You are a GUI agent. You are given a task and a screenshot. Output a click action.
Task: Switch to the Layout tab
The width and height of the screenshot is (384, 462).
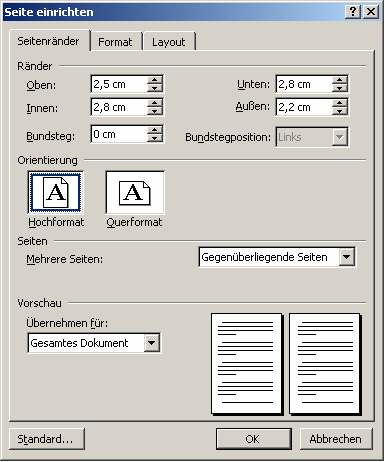[x=169, y=42]
